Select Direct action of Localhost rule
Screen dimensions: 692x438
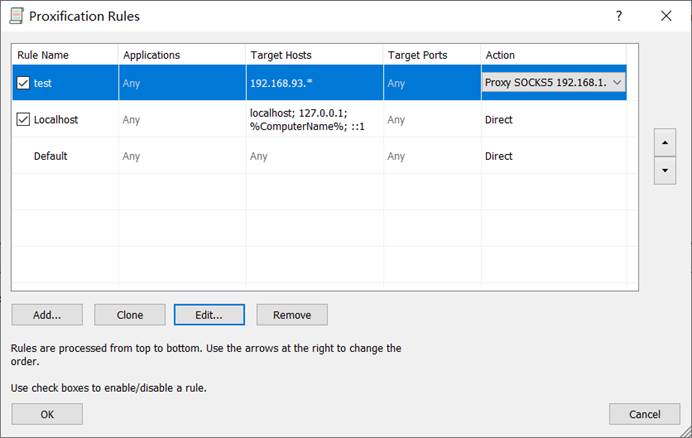tap(499, 120)
